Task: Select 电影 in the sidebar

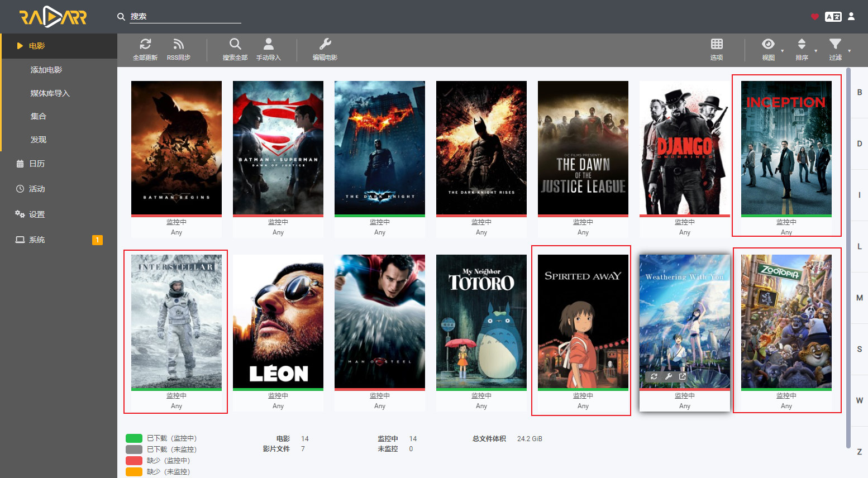Action: pos(59,46)
